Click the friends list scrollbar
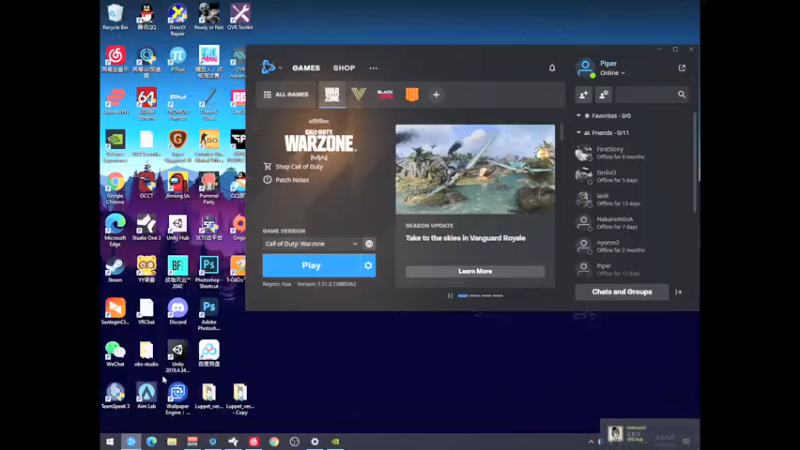 (x=694, y=162)
